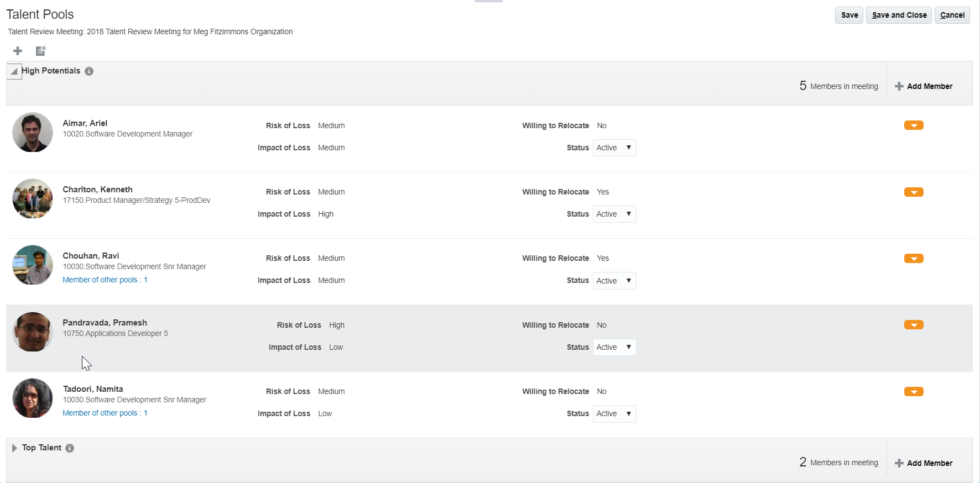Collapse the High Potentials section
Screen dimensions: 980x483
pos(14,71)
